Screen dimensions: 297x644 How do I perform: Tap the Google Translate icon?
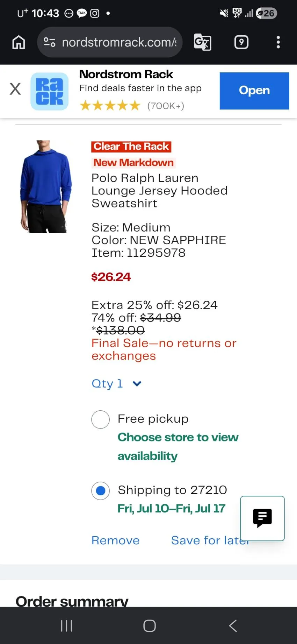click(x=203, y=42)
